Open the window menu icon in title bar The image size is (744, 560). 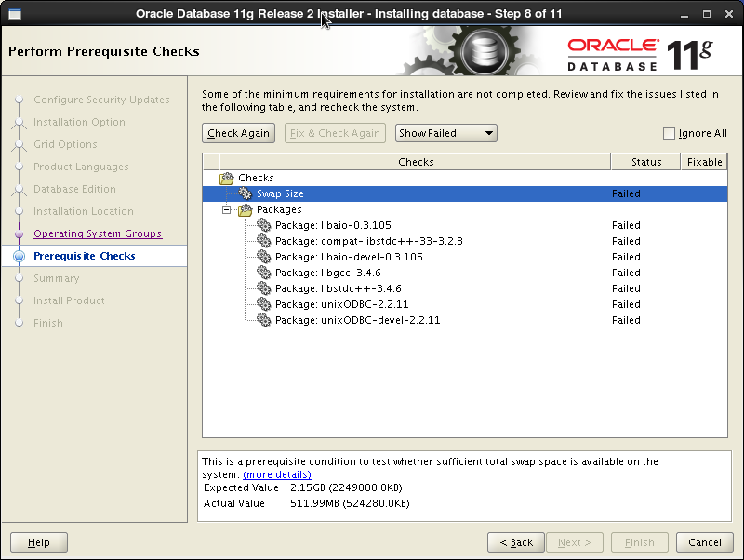[x=15, y=14]
